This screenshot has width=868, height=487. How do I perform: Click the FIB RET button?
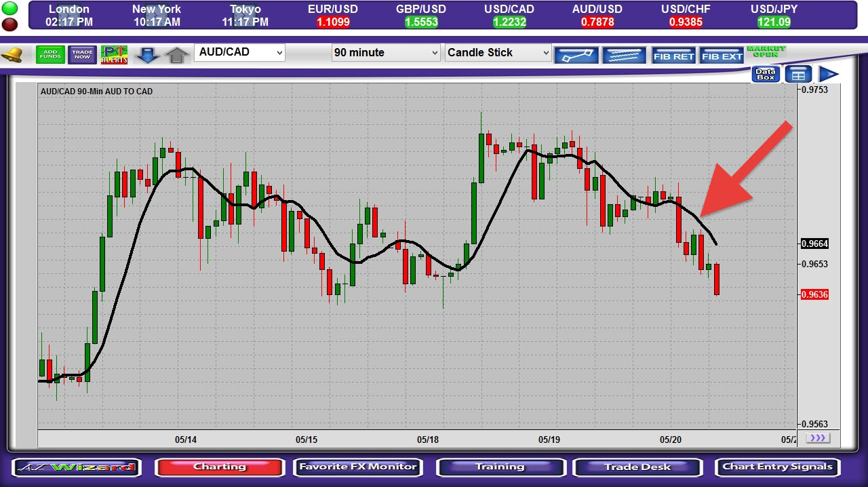[673, 56]
